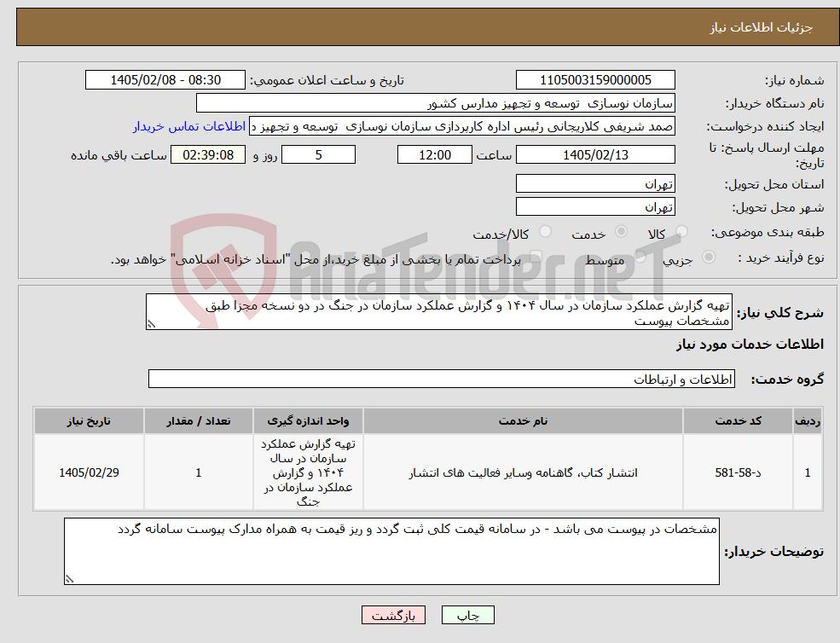Image resolution: width=840 pixels, height=643 pixels.
Task: Click the استان محل تحویل label
Action: 774,184
